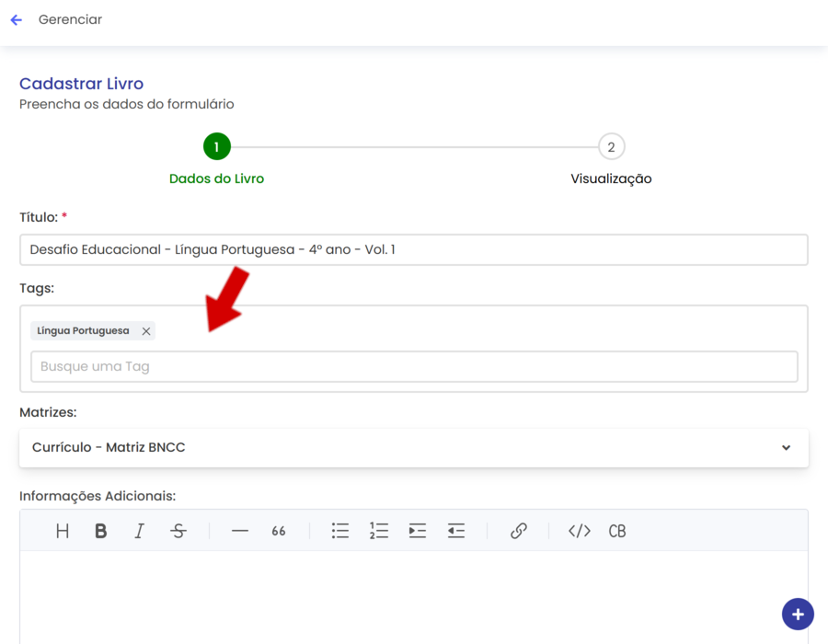This screenshot has width=828, height=644.
Task: Create an ordered numbered list
Action: (379, 531)
